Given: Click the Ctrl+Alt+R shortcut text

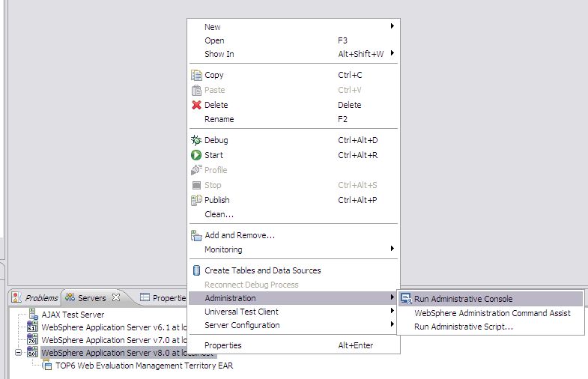Looking at the screenshot, I should (x=358, y=155).
